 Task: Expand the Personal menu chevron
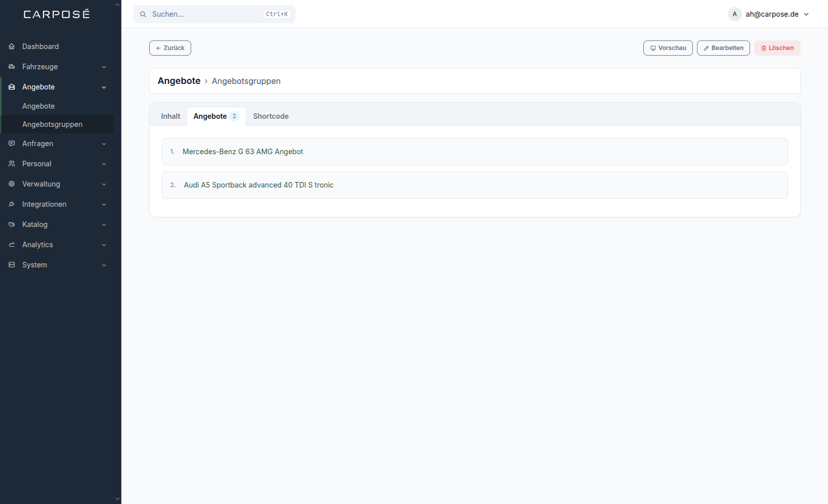[x=104, y=164]
